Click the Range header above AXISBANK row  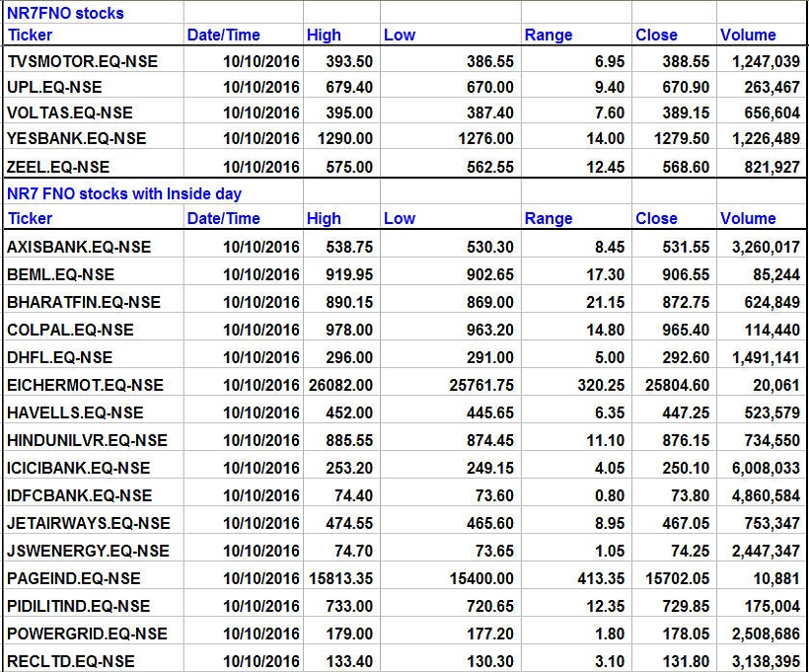pyautogui.click(x=549, y=219)
